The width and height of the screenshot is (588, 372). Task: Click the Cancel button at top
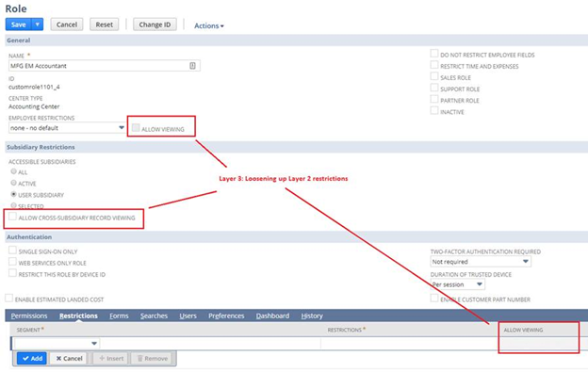(x=67, y=24)
